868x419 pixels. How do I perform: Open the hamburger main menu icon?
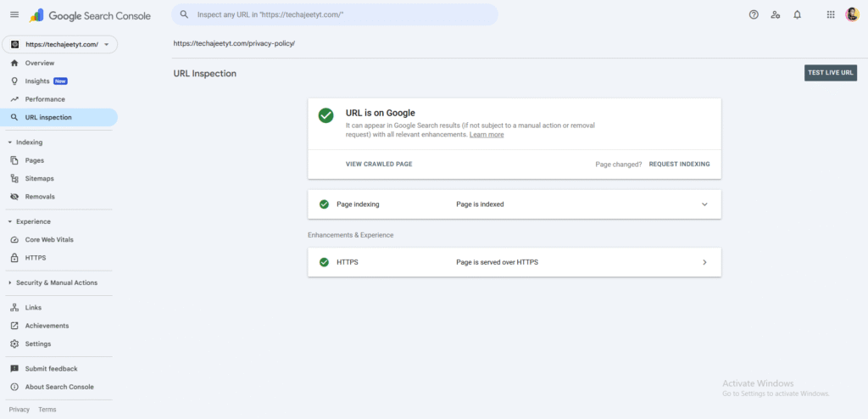click(14, 14)
